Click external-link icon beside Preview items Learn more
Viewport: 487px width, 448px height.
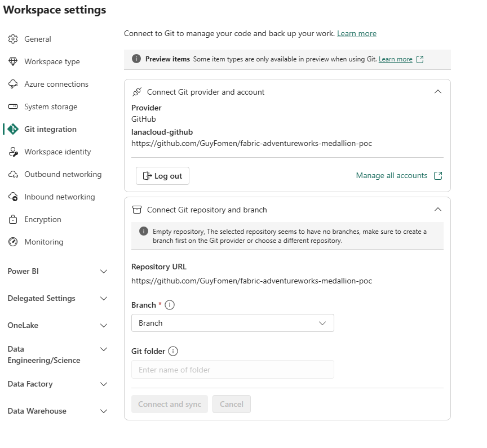pos(420,59)
